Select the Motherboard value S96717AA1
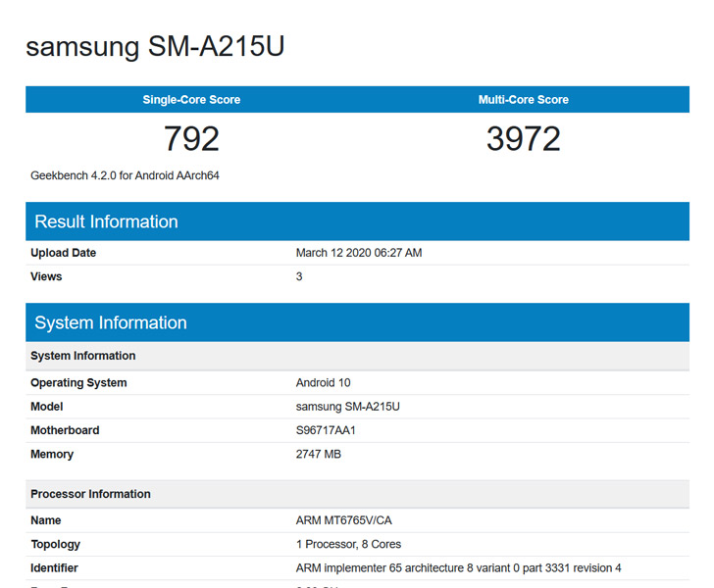 pos(326,430)
